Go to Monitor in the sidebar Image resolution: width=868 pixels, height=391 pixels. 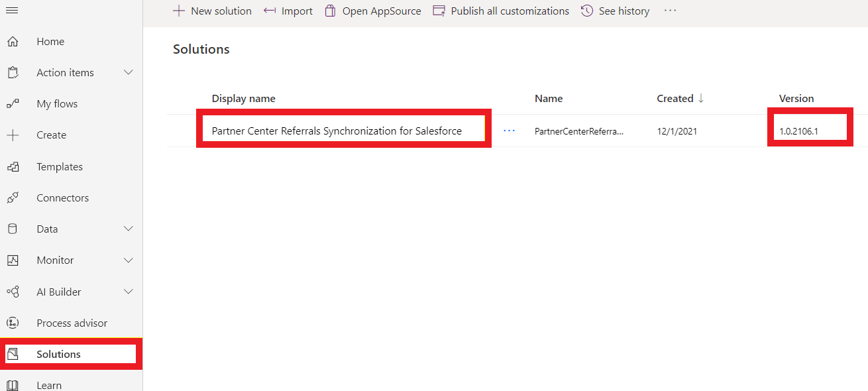point(54,260)
